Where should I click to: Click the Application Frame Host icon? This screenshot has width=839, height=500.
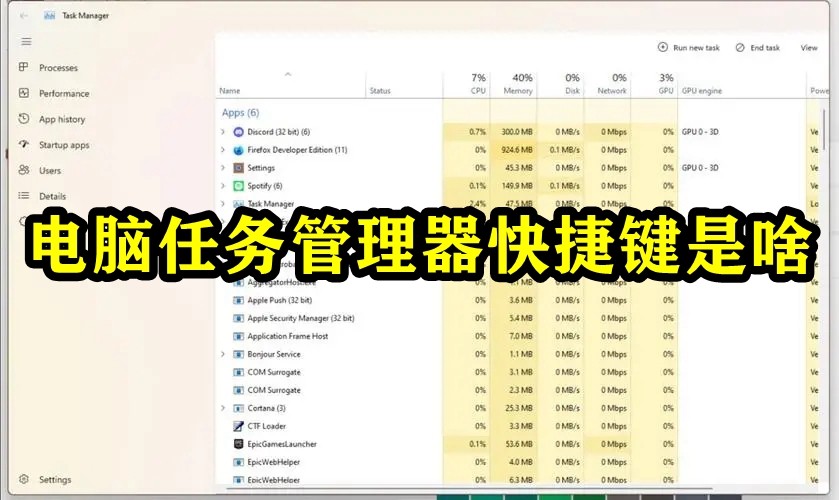pos(239,336)
